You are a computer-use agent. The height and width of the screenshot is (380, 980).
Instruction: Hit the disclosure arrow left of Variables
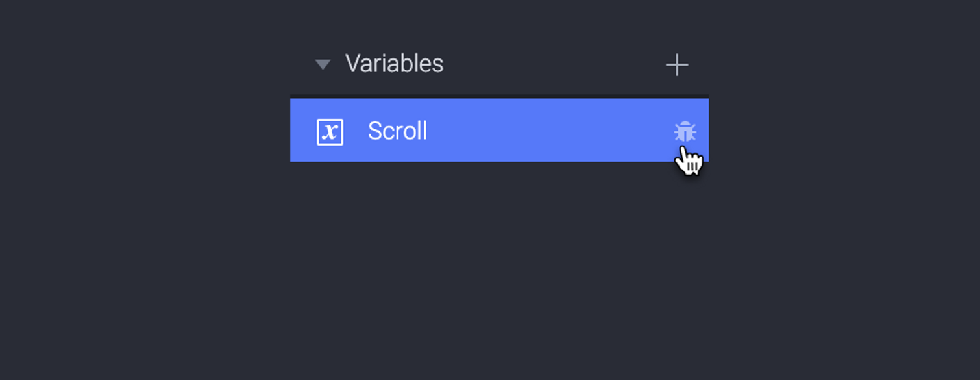(x=323, y=64)
